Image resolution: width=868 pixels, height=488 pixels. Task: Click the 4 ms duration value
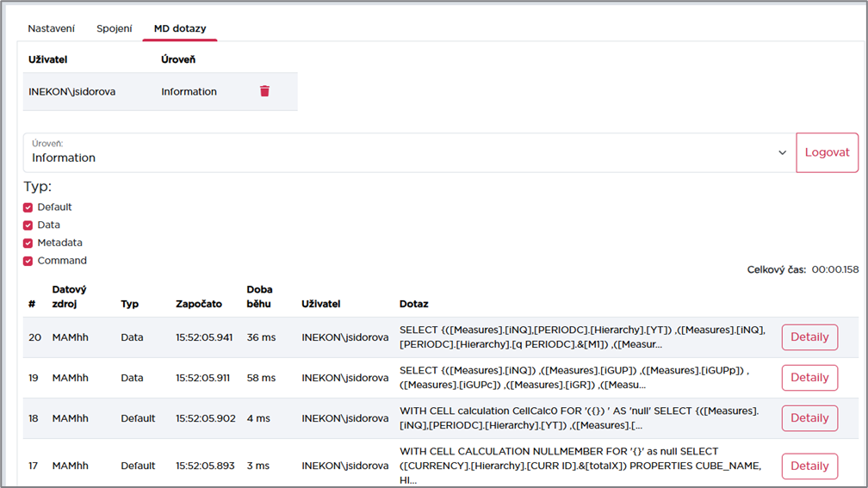click(258, 417)
